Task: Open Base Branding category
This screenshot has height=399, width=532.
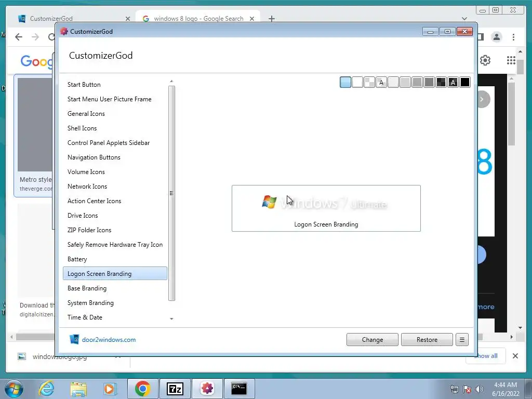Action: coord(115,288)
